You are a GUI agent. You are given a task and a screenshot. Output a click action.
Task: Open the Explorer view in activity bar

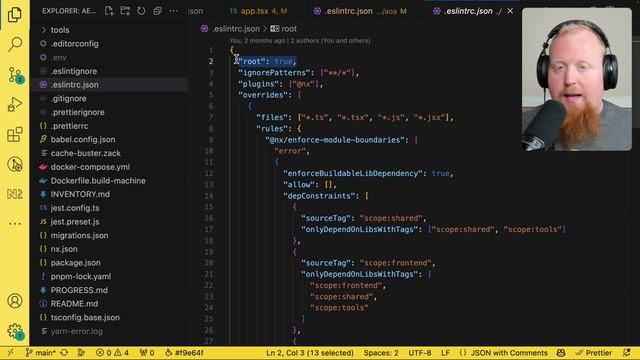click(x=15, y=15)
